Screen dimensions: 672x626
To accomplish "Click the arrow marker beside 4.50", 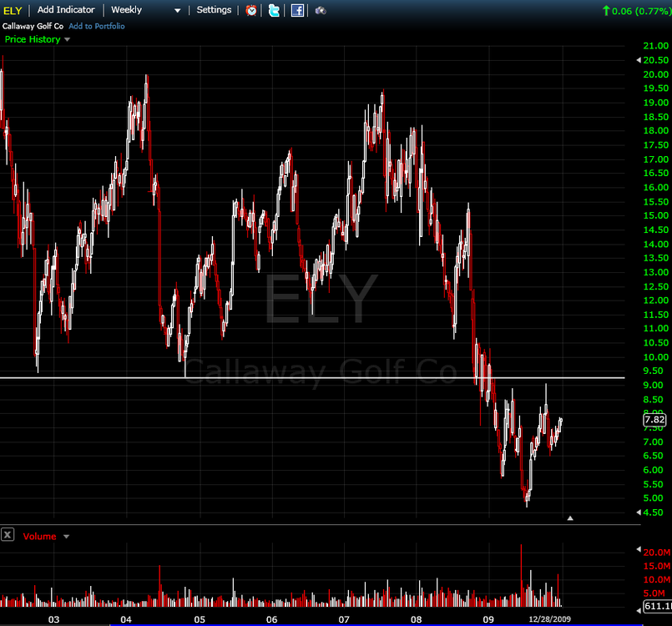I will [x=639, y=512].
